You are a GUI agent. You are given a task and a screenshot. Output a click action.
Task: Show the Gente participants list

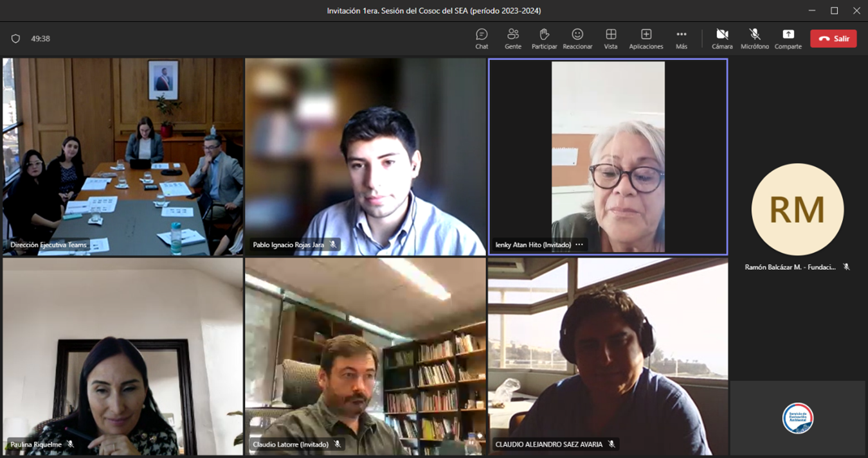[x=512, y=39]
